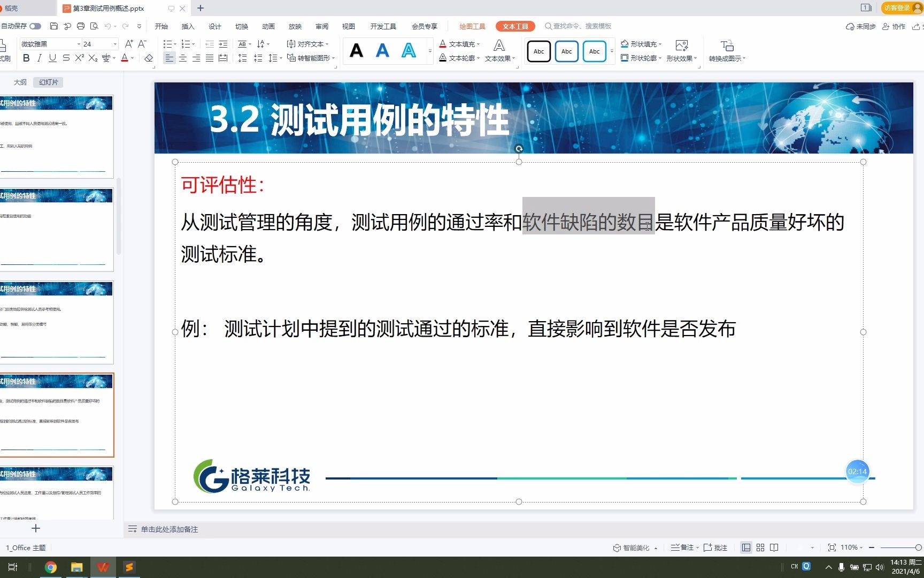The height and width of the screenshot is (578, 924).
Task: Click the Print icon in quick access toolbar
Action: coord(81,26)
